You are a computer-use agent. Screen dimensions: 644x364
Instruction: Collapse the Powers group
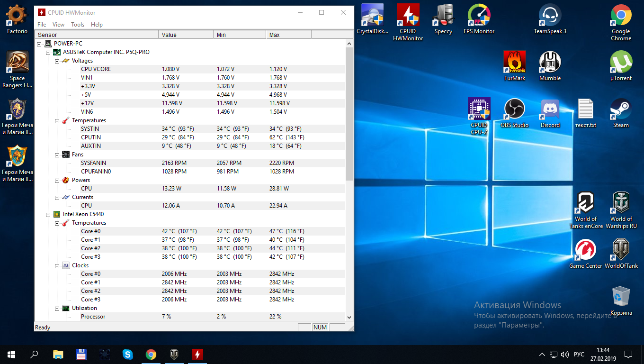(x=57, y=180)
